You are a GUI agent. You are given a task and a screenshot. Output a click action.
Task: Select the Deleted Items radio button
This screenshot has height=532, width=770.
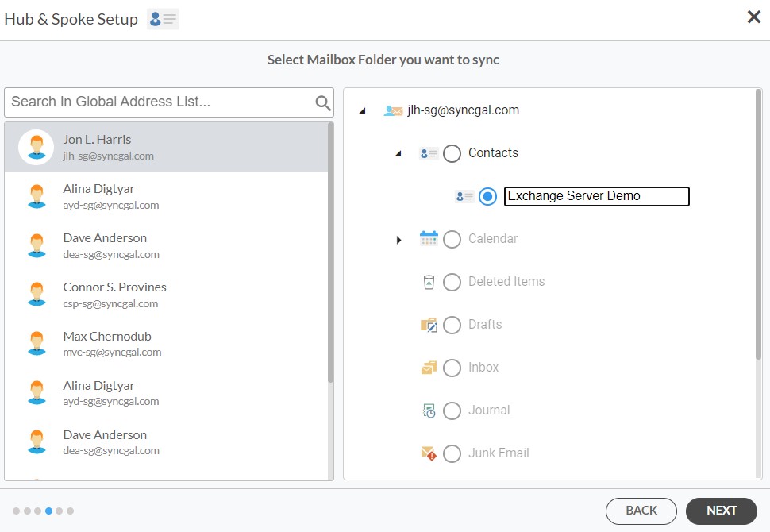point(452,282)
